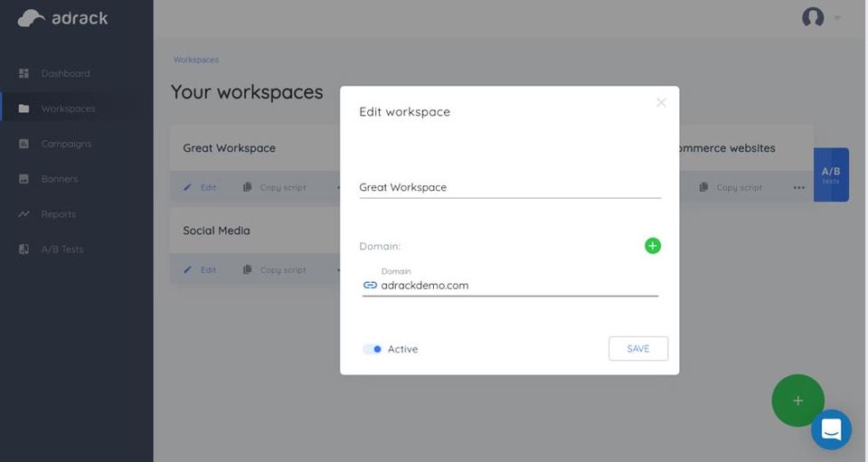Click the Campaigns chart icon
The image size is (868, 462).
[x=24, y=144]
